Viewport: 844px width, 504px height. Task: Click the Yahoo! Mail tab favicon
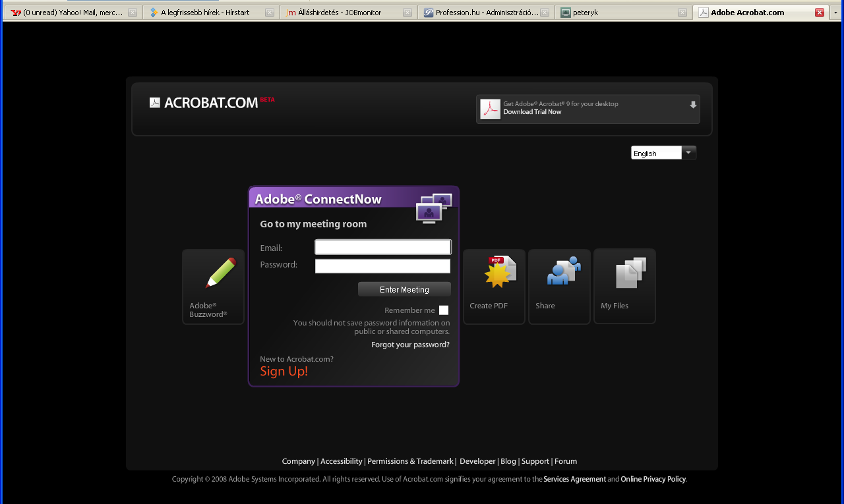[16, 13]
